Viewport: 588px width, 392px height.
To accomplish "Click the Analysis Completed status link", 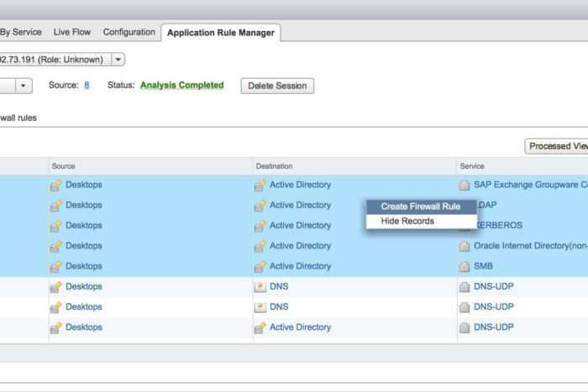I will tap(181, 86).
